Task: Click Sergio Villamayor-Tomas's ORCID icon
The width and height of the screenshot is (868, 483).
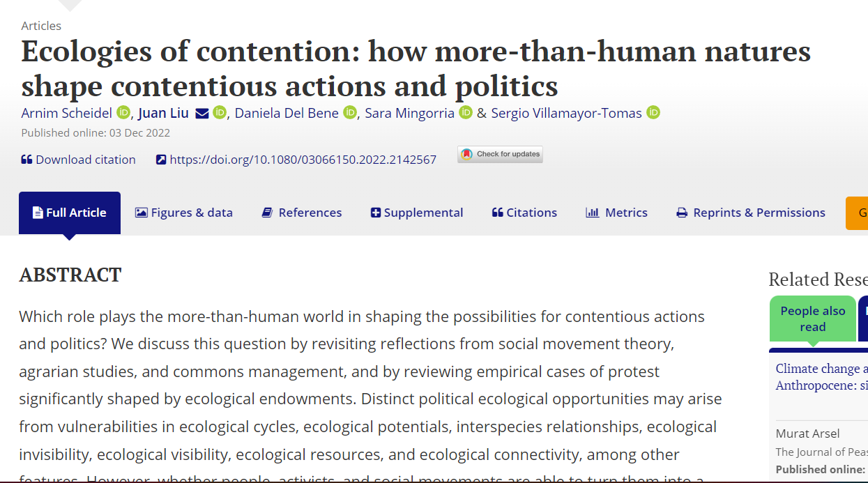Action: point(653,112)
